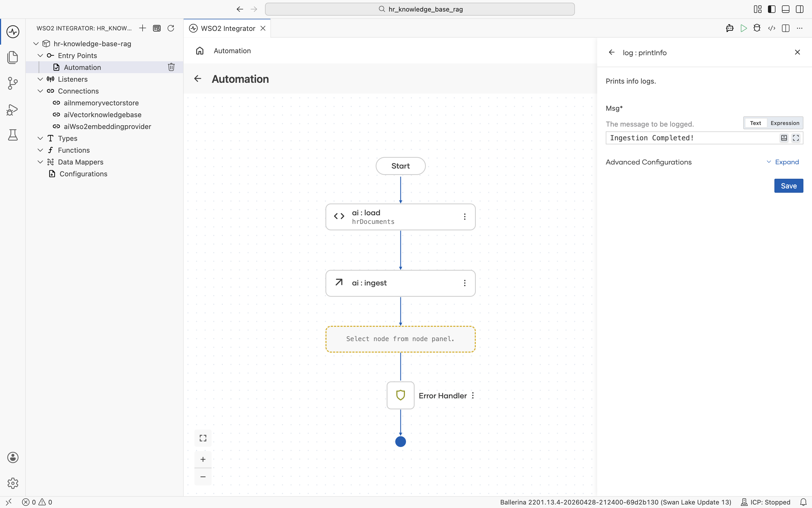Image resolution: width=812 pixels, height=508 pixels.
Task: Open the aiInmemoryvectorstore connection
Action: pos(101,103)
